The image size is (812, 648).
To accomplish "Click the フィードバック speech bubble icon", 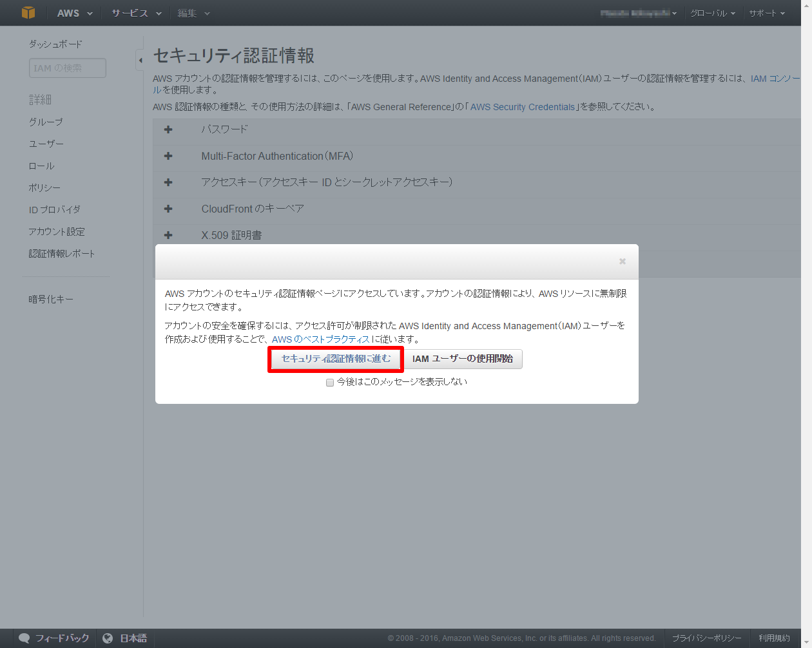I will click(x=24, y=638).
